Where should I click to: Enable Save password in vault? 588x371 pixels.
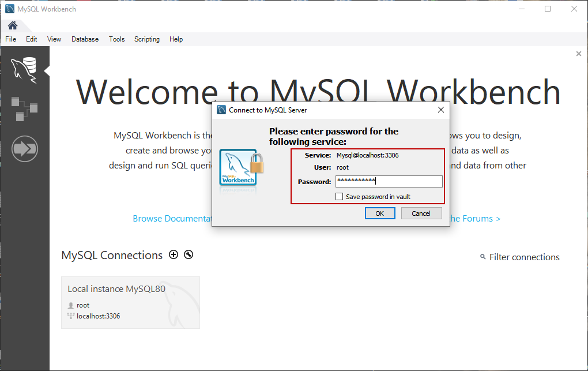(339, 196)
